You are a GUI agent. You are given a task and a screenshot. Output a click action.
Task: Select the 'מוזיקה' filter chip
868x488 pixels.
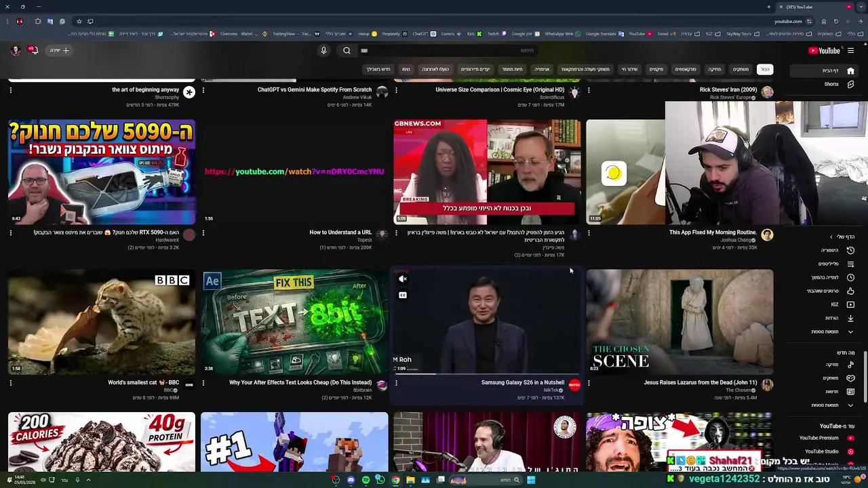[715, 69]
